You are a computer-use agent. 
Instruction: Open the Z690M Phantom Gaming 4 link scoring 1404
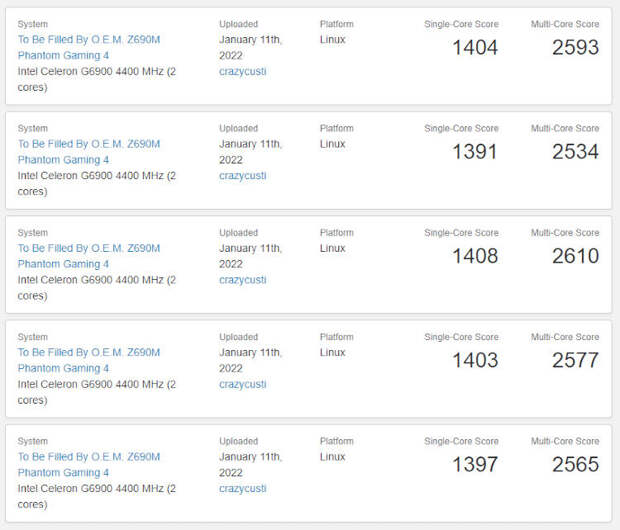(x=88, y=48)
